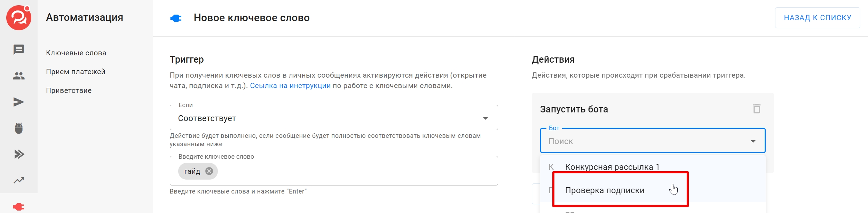Open the 'Ссылка на инструкции' link

coord(290,86)
